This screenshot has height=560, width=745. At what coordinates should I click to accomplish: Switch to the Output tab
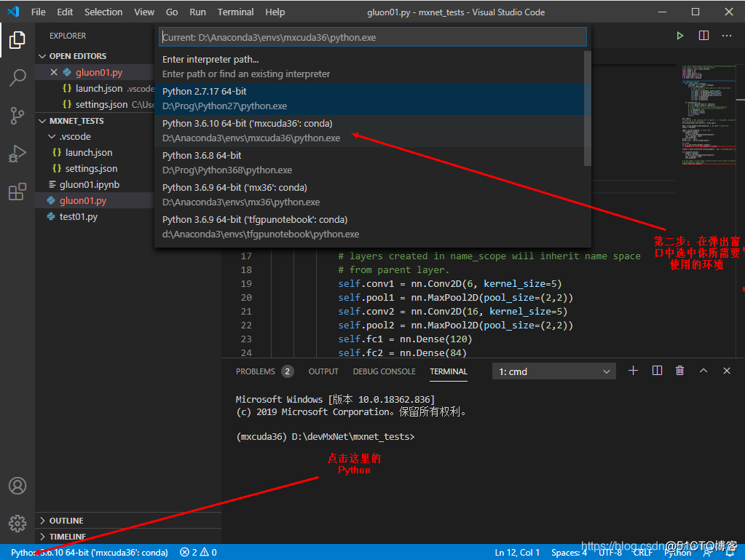pos(323,371)
